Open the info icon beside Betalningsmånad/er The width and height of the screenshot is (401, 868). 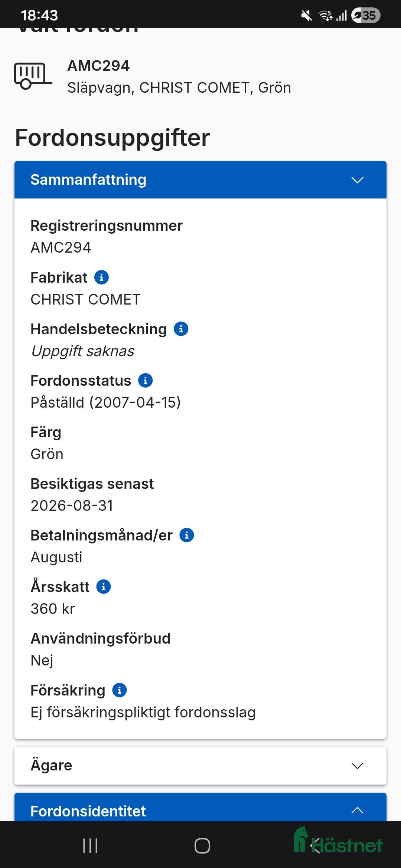[187, 535]
